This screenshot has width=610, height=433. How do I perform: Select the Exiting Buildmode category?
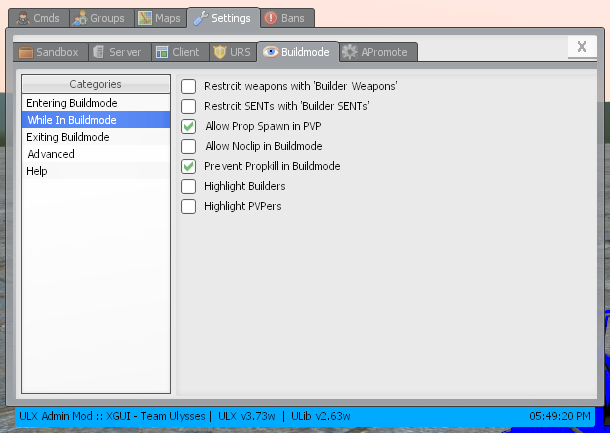point(96,137)
